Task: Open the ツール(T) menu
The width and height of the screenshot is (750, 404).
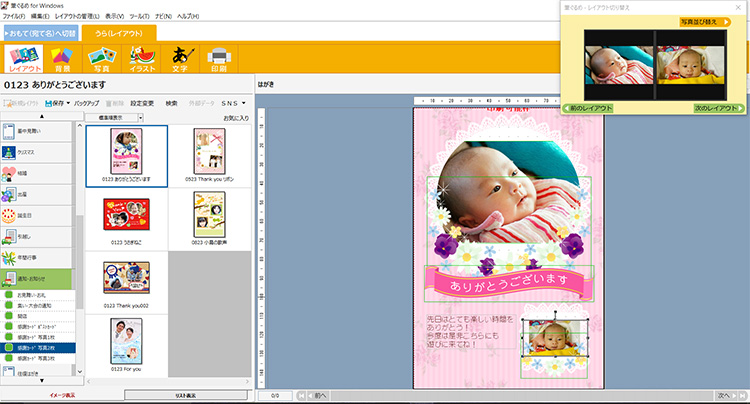Action: tap(125, 17)
